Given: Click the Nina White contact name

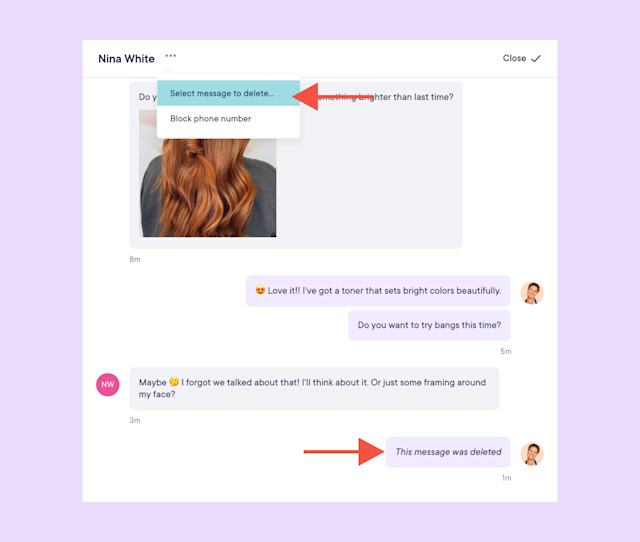Looking at the screenshot, I should click(126, 59).
